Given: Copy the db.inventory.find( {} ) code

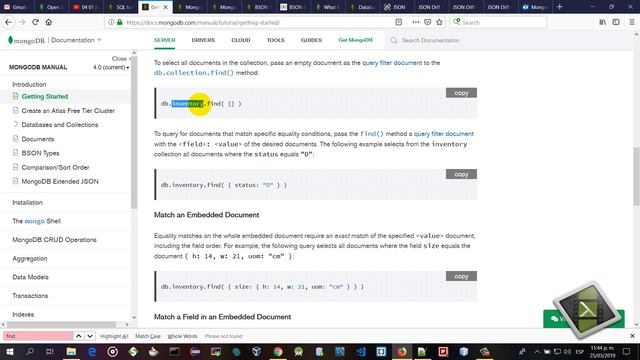Looking at the screenshot, I should (x=461, y=93).
